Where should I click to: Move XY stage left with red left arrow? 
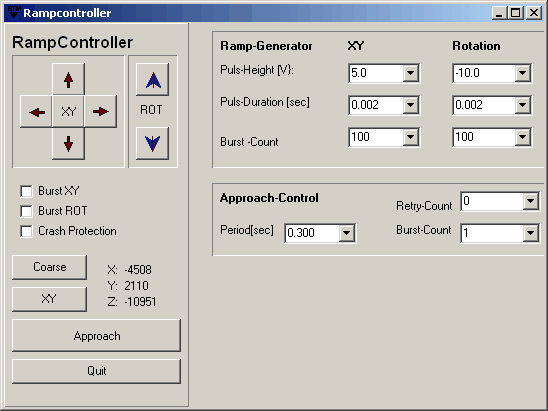pyautogui.click(x=36, y=111)
